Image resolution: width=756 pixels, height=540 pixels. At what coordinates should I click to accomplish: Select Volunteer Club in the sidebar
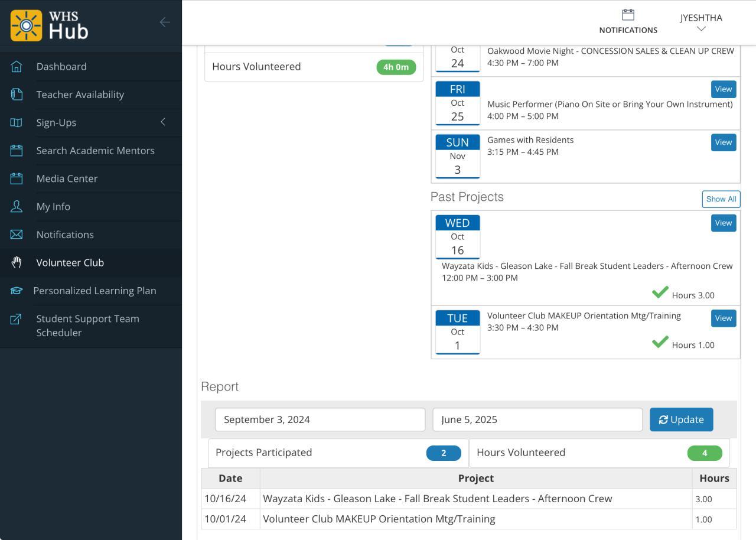tap(70, 263)
